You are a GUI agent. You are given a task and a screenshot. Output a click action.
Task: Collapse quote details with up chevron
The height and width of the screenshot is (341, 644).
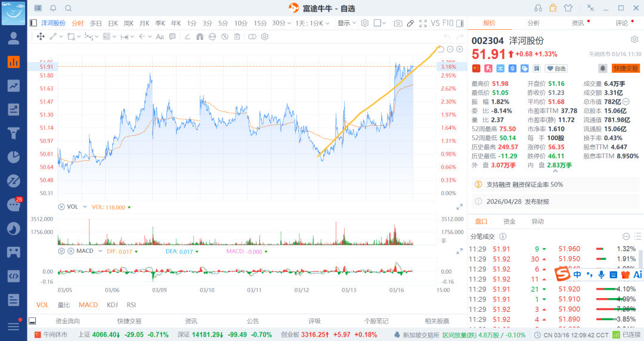tap(555, 171)
